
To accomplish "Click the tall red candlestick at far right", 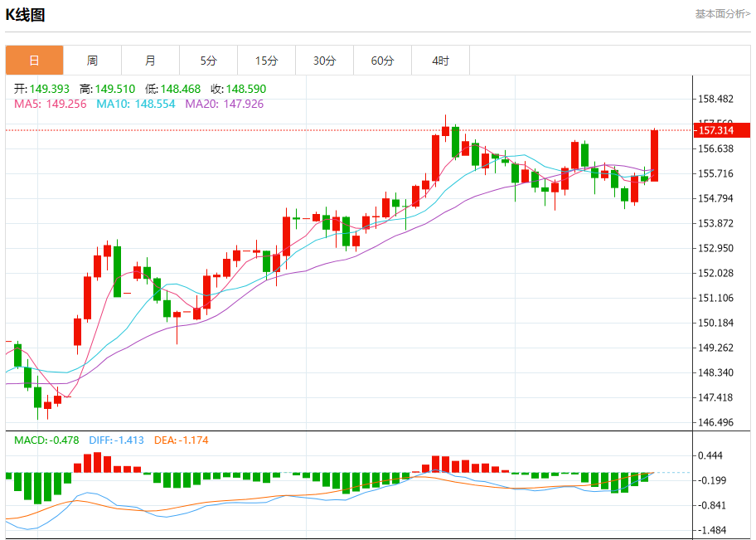I will point(654,155).
